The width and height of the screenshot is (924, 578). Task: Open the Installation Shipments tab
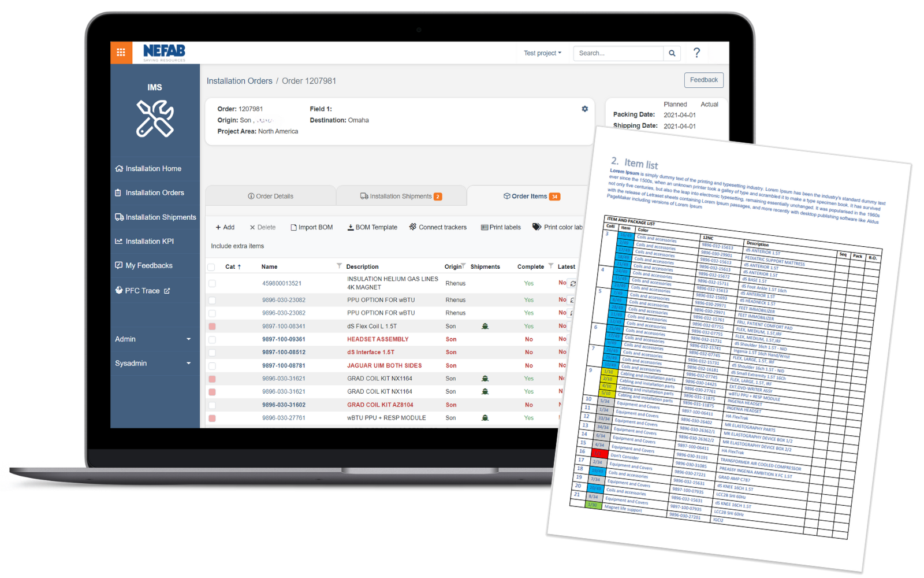[401, 197]
